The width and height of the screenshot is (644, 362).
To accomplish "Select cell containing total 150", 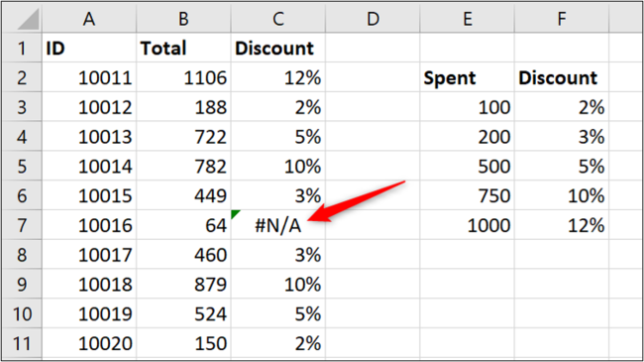I will [183, 343].
